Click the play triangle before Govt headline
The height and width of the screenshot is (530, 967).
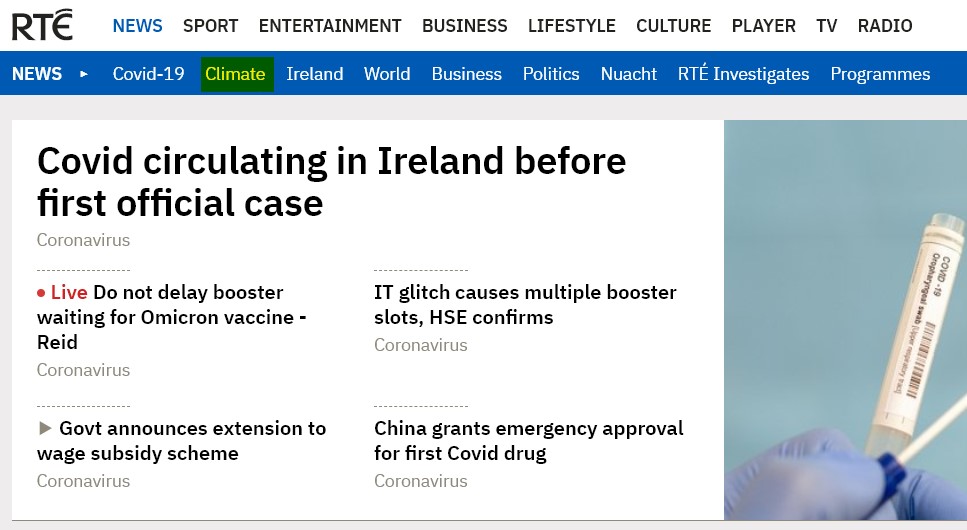(x=45, y=428)
